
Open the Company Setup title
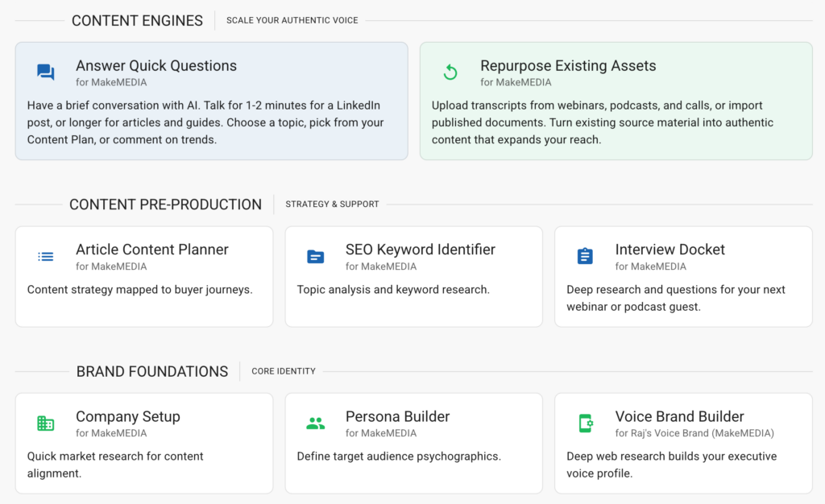point(128,417)
